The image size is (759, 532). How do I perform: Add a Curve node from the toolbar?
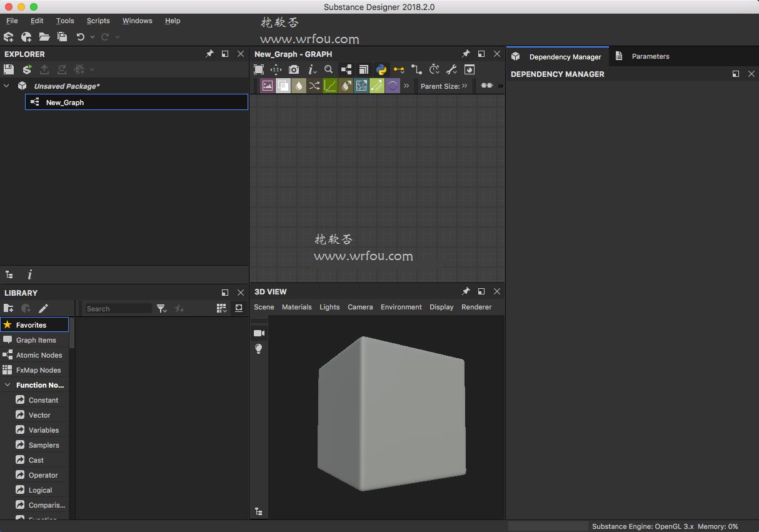[330, 86]
